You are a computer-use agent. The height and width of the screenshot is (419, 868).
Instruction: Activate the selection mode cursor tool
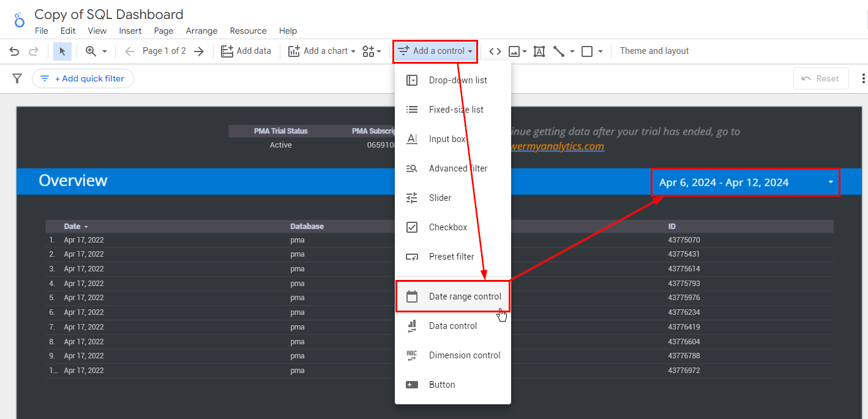(62, 51)
